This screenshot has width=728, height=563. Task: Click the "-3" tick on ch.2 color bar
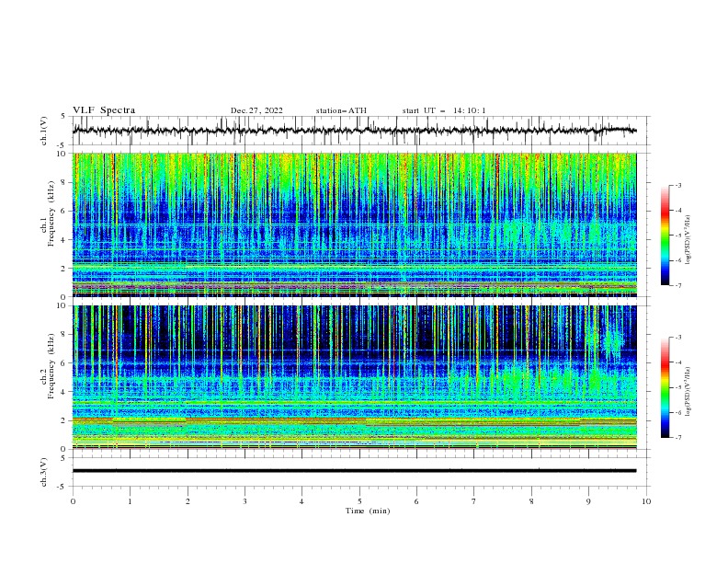(677, 338)
